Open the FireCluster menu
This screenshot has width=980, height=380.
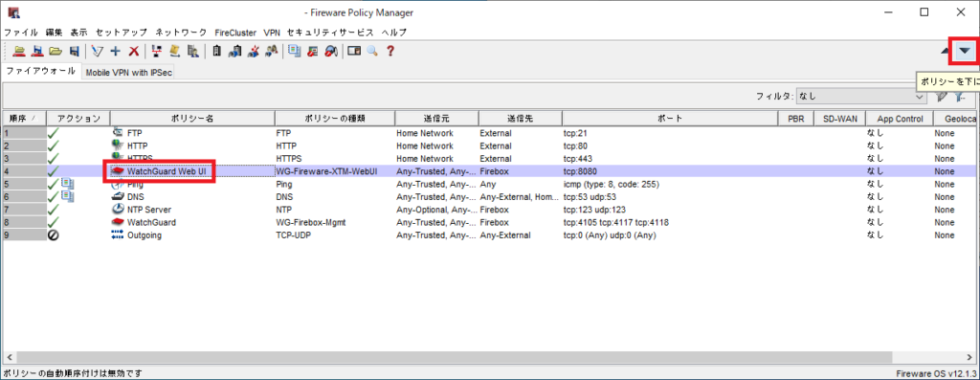click(x=235, y=32)
